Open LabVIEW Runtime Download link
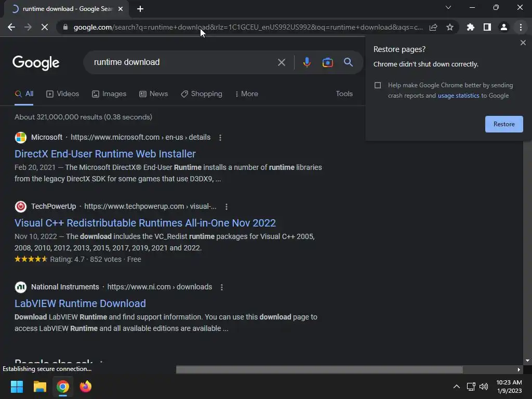This screenshot has width=532, height=399. tap(80, 303)
